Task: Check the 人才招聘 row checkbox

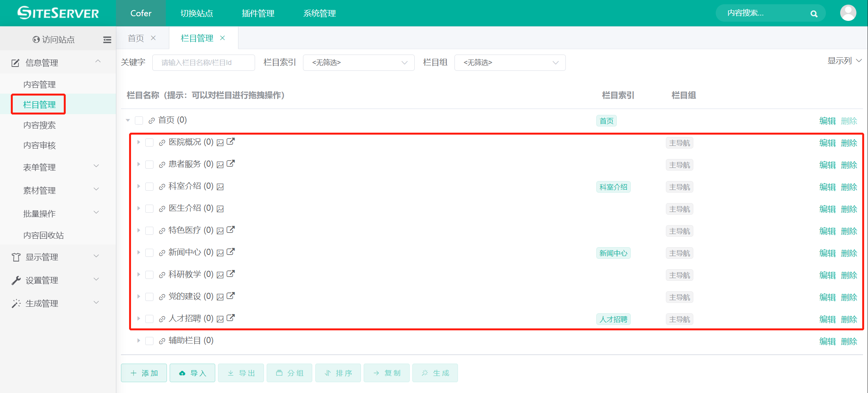Action: pos(150,319)
